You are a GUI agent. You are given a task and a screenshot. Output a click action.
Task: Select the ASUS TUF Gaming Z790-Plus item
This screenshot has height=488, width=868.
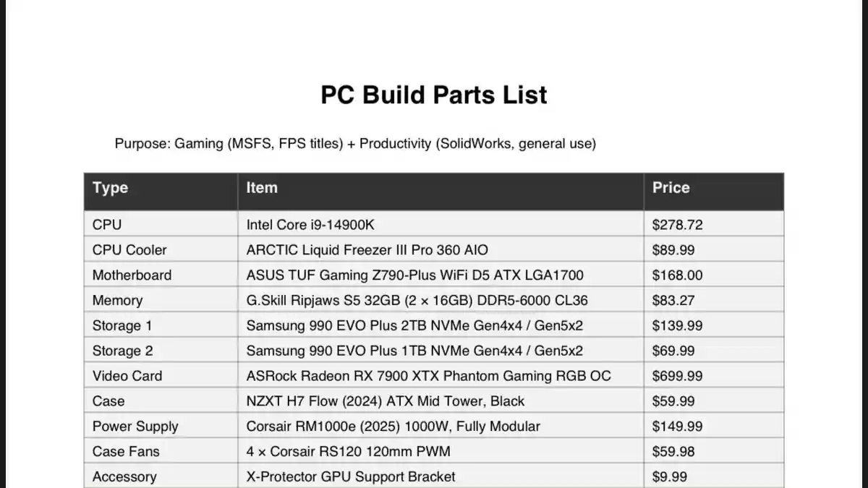[x=414, y=275]
